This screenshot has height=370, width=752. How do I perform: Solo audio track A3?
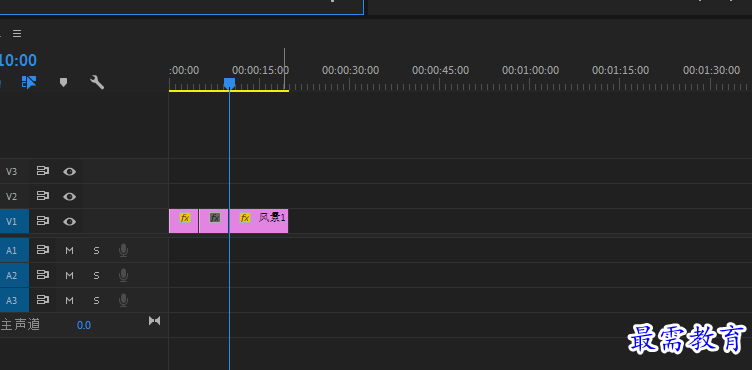96,300
